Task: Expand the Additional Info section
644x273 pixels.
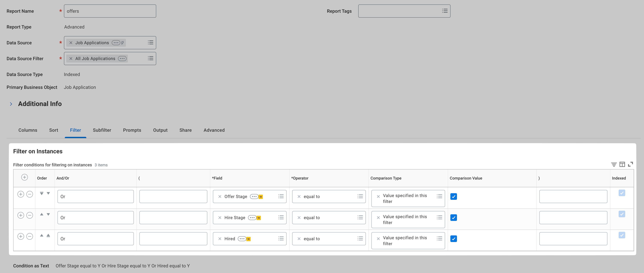Action: pos(11,104)
